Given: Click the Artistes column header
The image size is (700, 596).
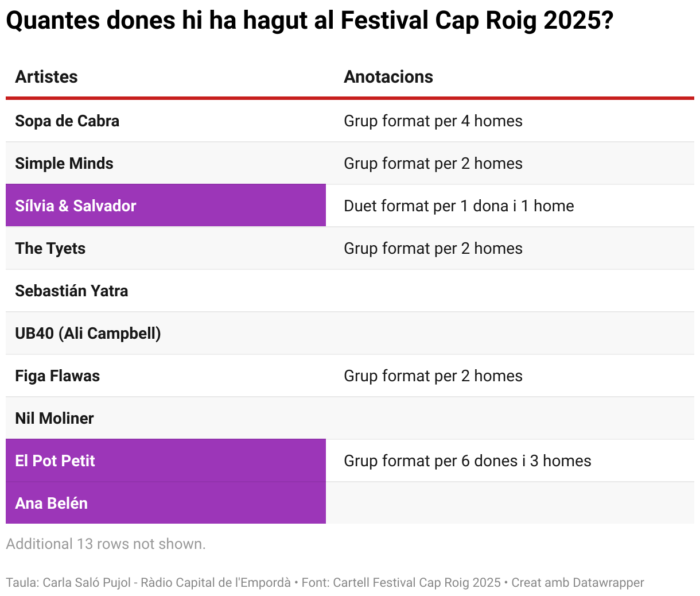Looking at the screenshot, I should click(x=46, y=77).
